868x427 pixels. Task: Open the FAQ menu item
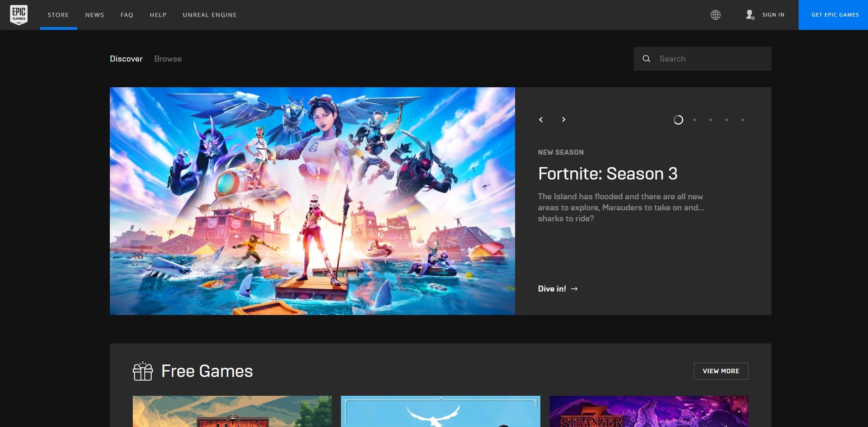(127, 15)
